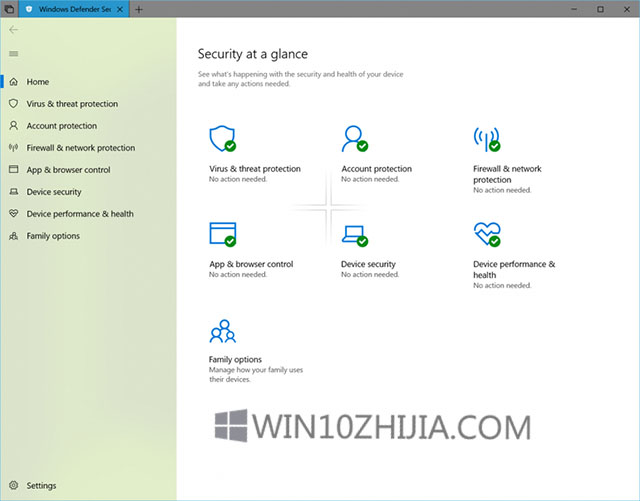Click the Device performance & health tile title
The width and height of the screenshot is (640, 501).
pos(514,269)
